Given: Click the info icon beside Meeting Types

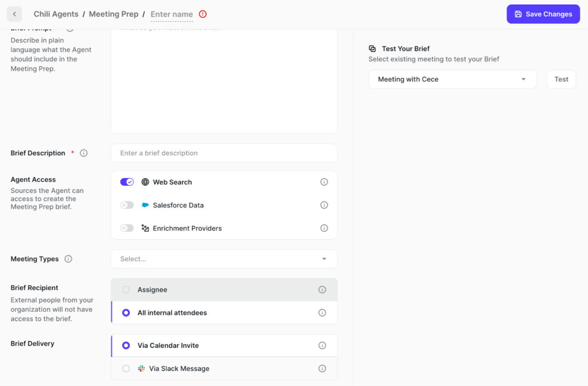Looking at the screenshot, I should (68, 259).
